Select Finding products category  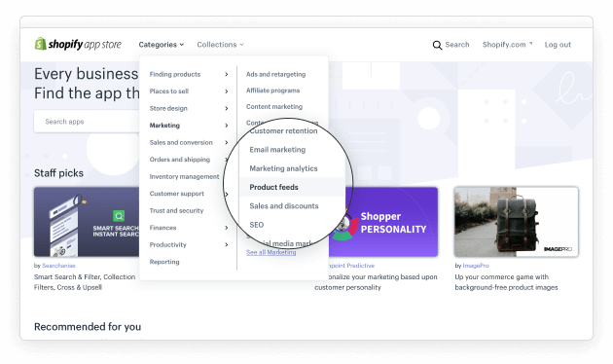click(175, 74)
